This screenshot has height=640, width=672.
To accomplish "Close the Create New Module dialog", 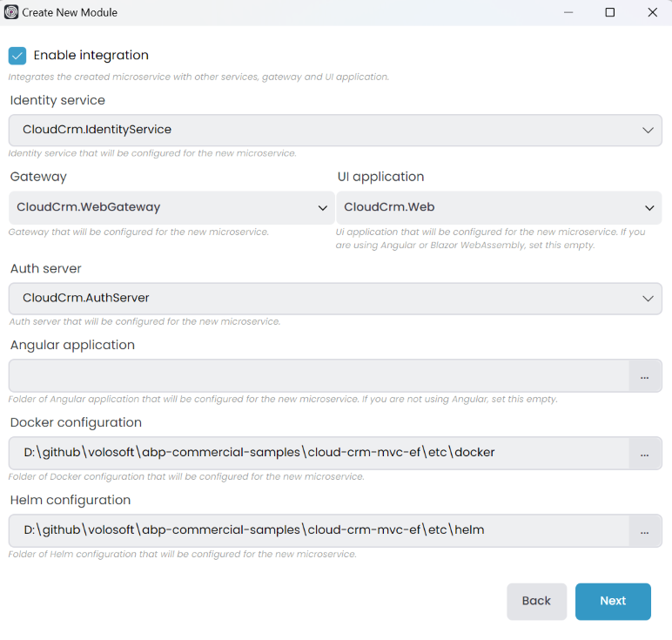I will (652, 13).
